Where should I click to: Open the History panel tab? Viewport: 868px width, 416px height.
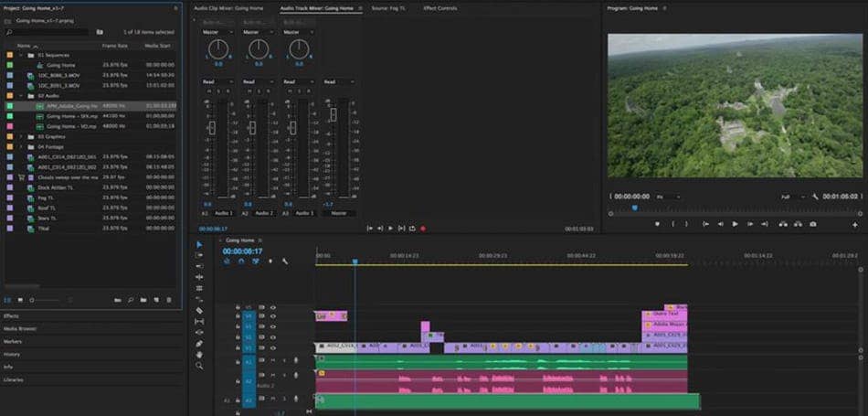click(x=12, y=354)
